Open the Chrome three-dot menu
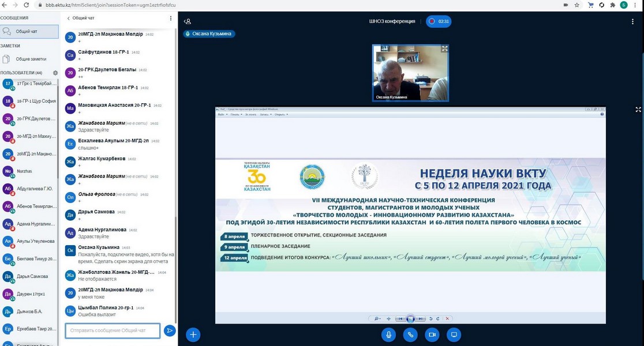The image size is (644, 346). coord(636,5)
